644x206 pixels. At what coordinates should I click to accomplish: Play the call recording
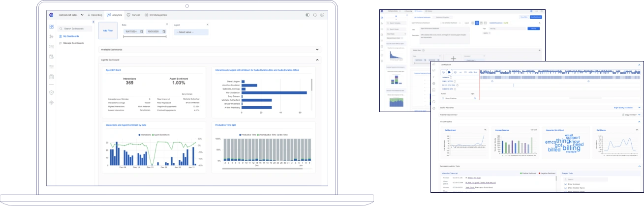click(x=449, y=72)
